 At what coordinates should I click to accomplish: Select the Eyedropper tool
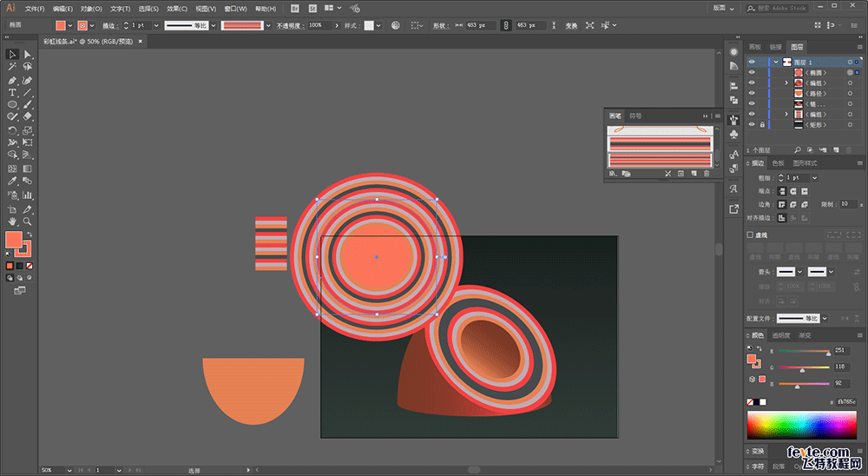(x=13, y=182)
